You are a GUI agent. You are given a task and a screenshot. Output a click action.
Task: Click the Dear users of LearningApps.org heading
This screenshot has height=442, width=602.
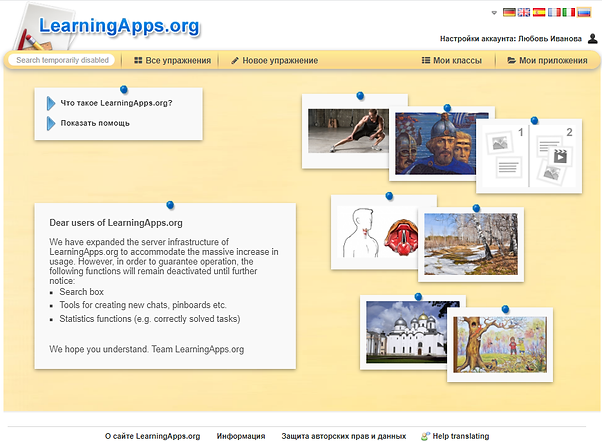(x=116, y=223)
